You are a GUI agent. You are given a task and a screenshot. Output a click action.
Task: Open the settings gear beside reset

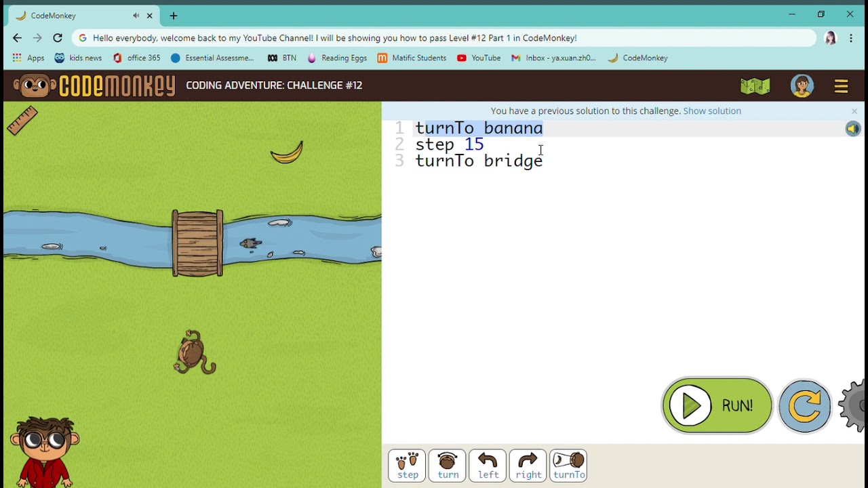[853, 405]
